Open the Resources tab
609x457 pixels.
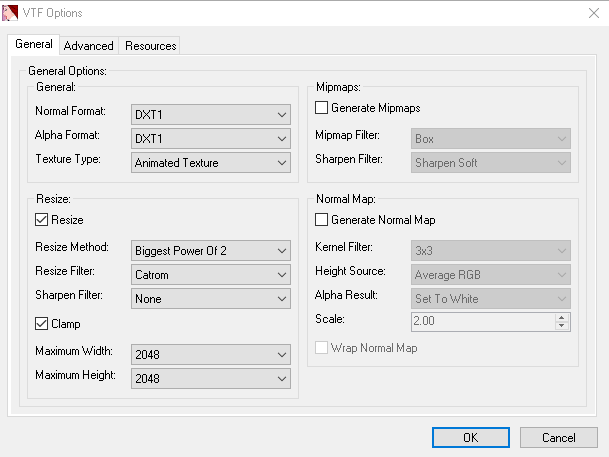coord(151,46)
